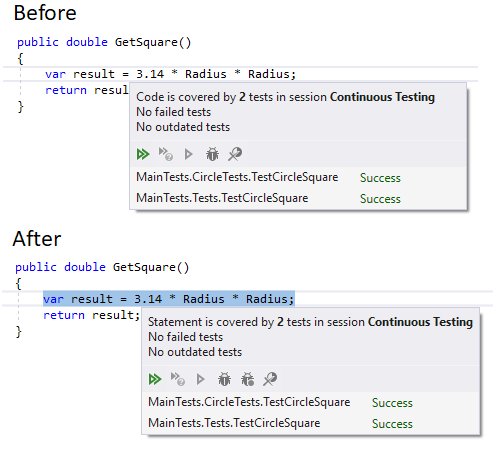
Task: Select MainTests.CircleTests.TestCircleSquare row in Before popup
Action: (298, 177)
